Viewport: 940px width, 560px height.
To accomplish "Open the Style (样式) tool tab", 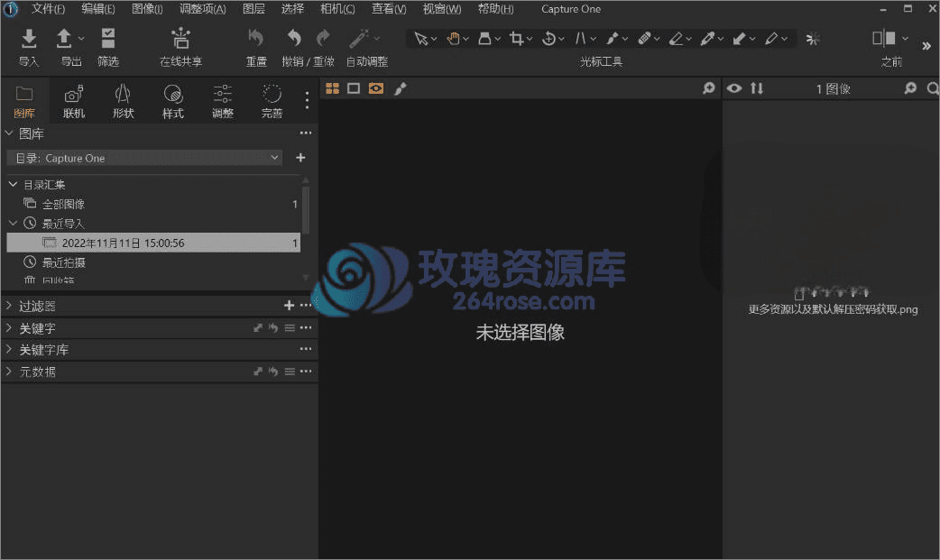I will point(172,101).
